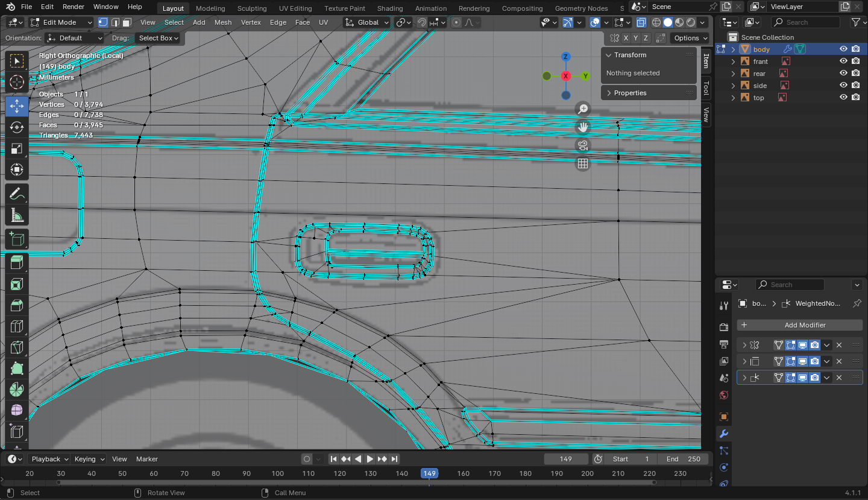Open the Global transform orientation dropdown
Image resolution: width=868 pixels, height=500 pixels.
(367, 22)
